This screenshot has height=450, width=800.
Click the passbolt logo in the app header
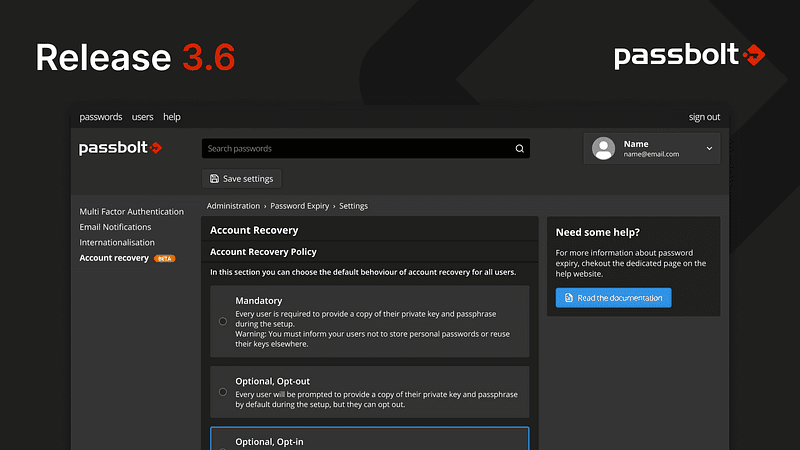(x=120, y=148)
